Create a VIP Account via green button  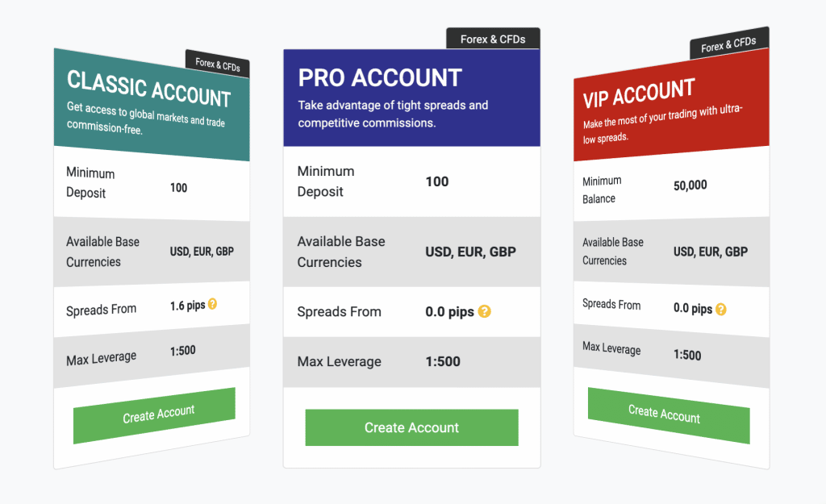(x=669, y=415)
